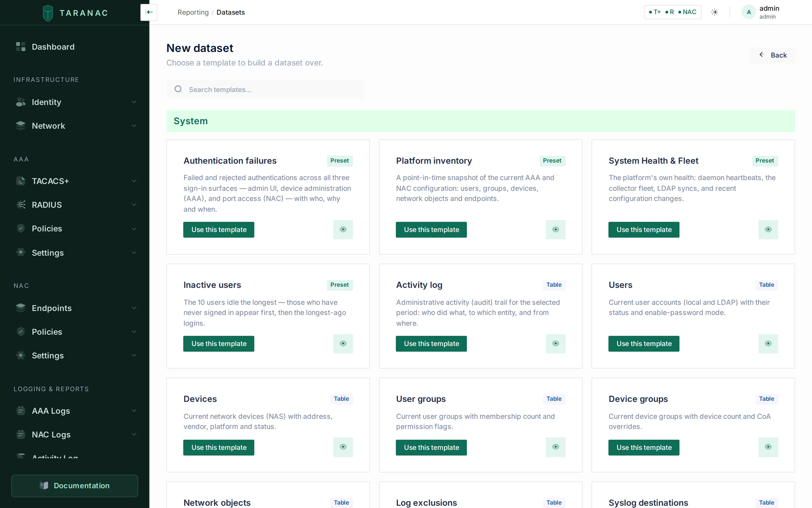This screenshot has height=508, width=812.
Task: Collapse the sidebar with arrow button
Action: (x=149, y=12)
